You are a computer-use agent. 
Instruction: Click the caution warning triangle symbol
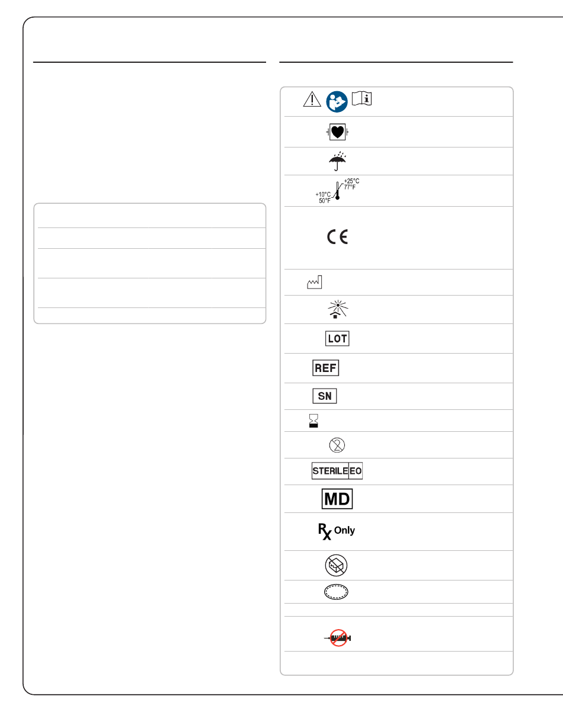point(312,99)
